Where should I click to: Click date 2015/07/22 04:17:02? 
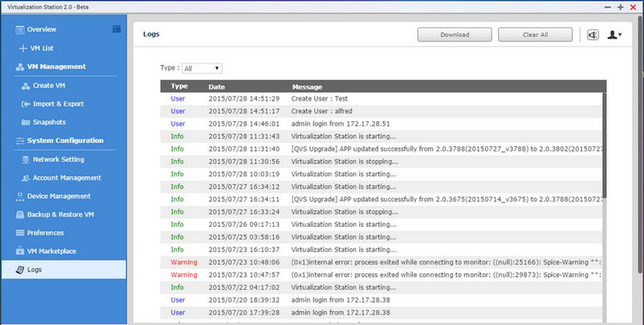click(244, 287)
